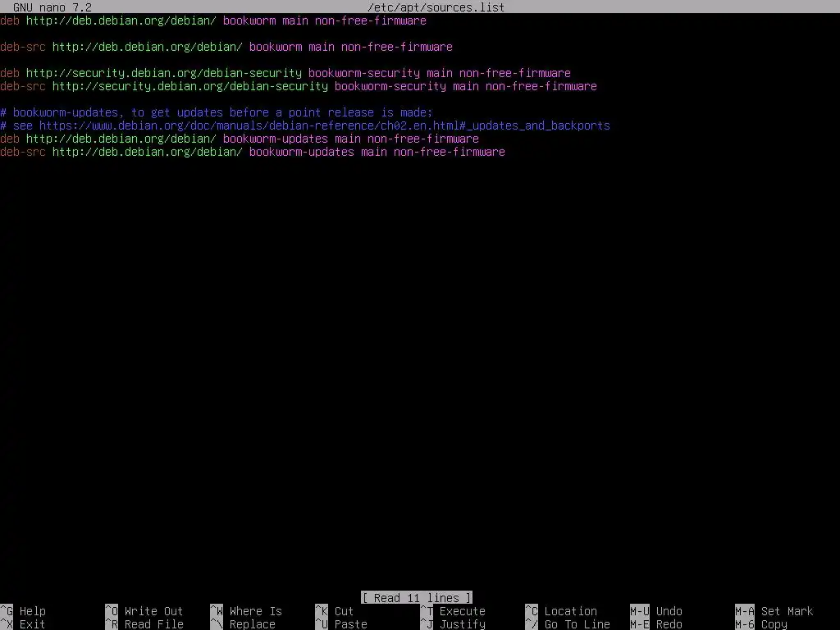Click the 'Read 11 lines' status message
The height and width of the screenshot is (630, 840).
(x=417, y=598)
